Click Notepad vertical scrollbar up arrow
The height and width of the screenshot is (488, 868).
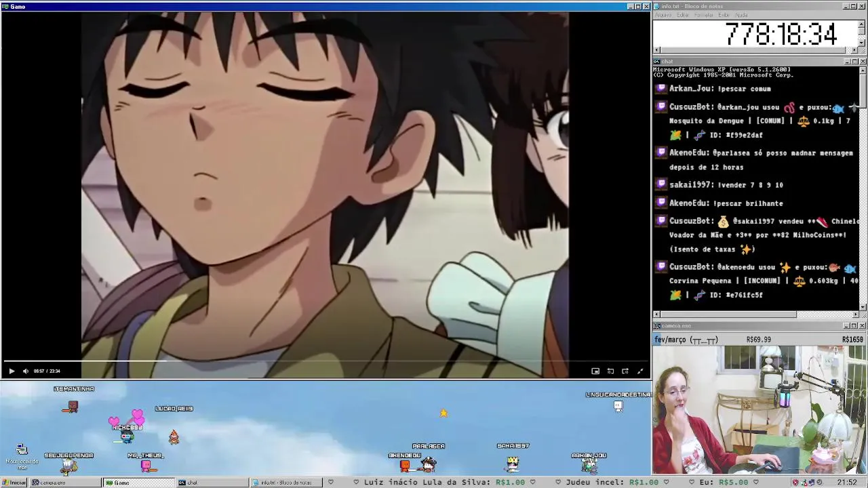(x=862, y=23)
